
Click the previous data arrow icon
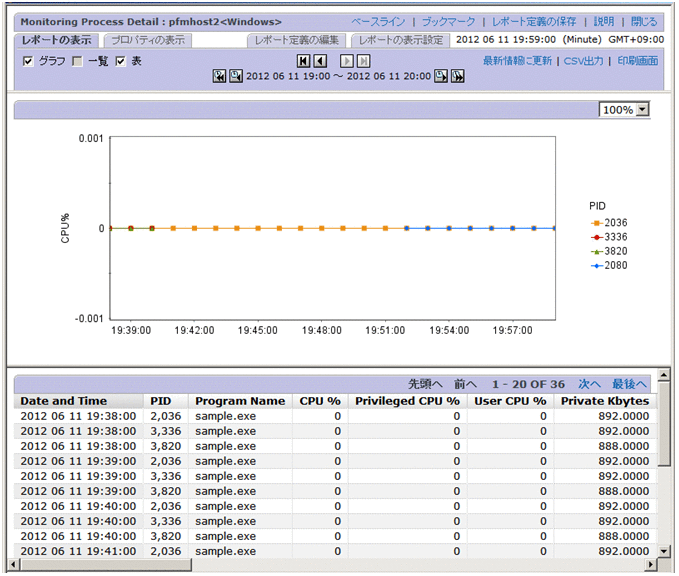pos(320,61)
